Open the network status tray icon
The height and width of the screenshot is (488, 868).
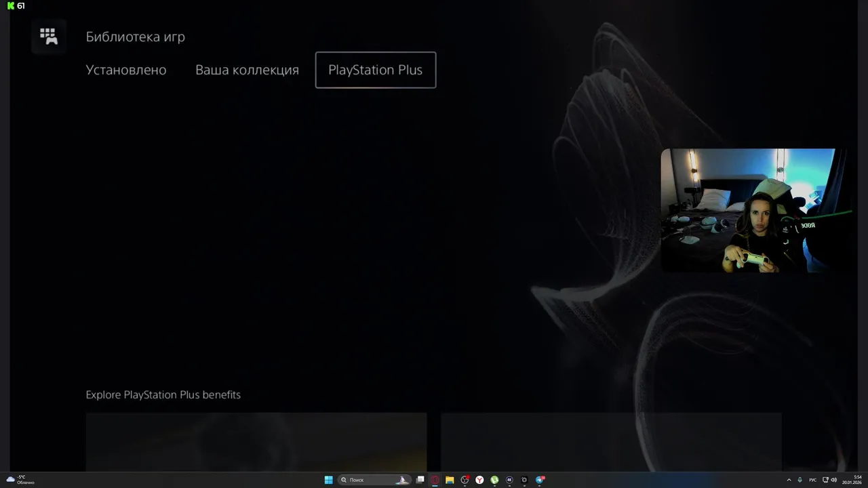click(825, 480)
